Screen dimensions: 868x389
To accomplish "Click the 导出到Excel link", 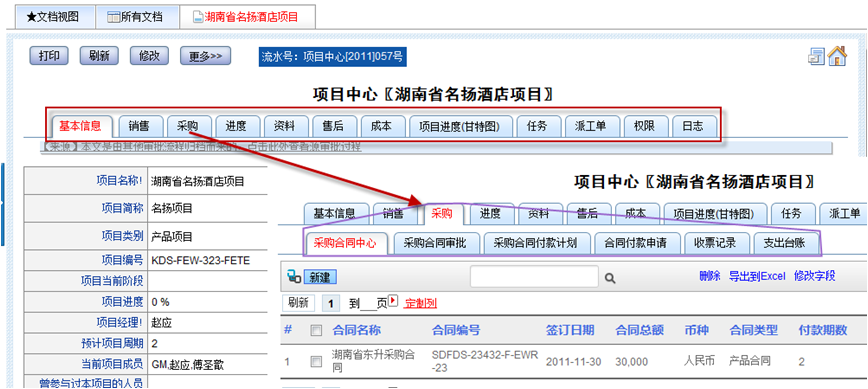I will click(x=757, y=276).
